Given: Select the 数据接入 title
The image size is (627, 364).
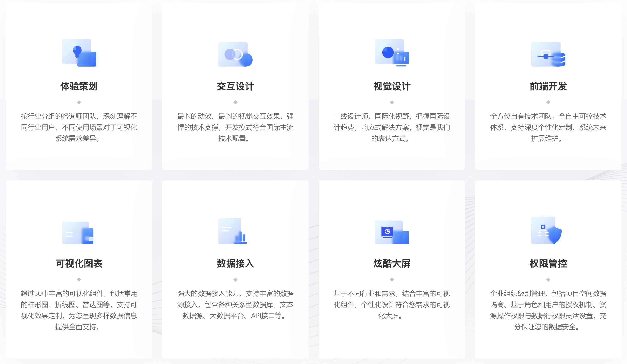Looking at the screenshot, I should 235,264.
